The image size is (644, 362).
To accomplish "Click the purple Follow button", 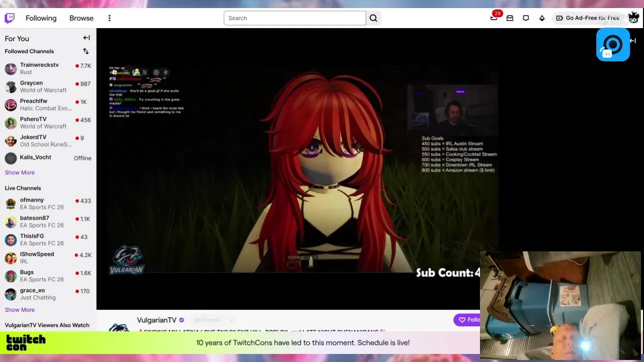I will [x=467, y=320].
